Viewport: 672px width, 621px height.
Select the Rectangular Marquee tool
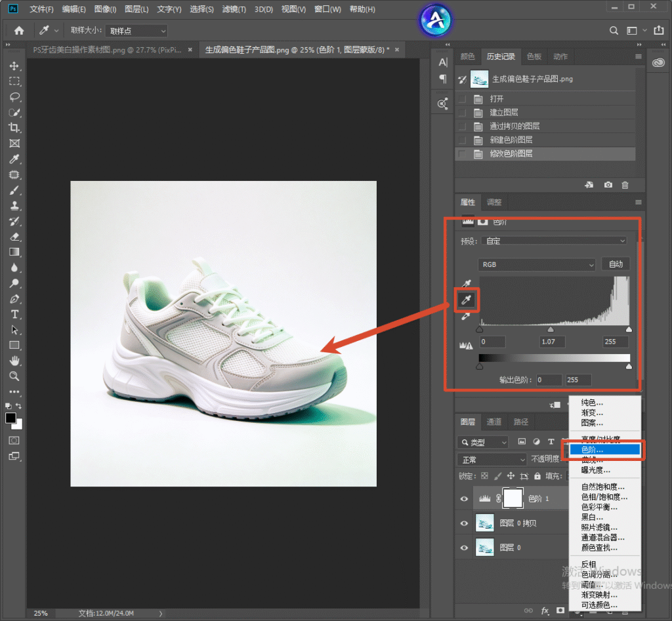tap(14, 81)
